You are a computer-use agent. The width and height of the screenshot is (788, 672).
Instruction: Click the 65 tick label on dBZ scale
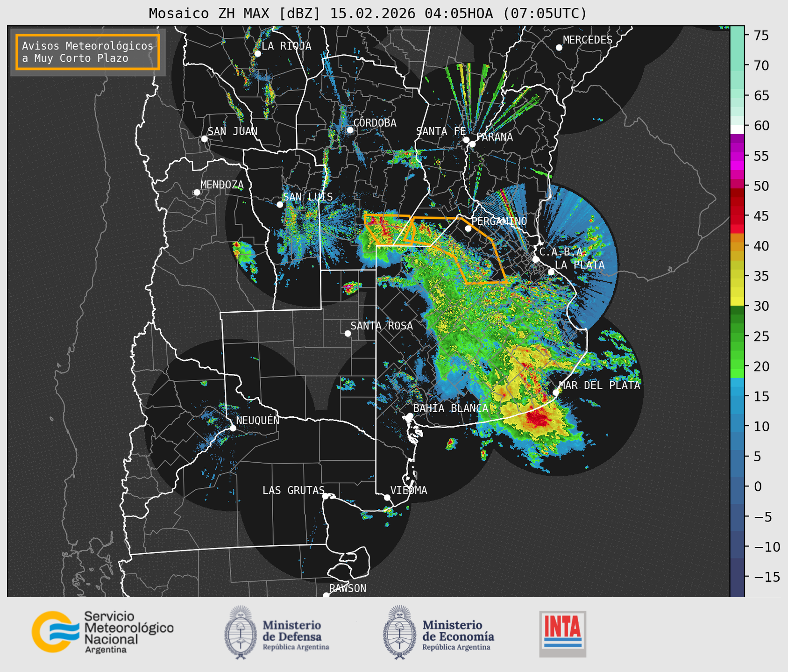click(x=761, y=96)
